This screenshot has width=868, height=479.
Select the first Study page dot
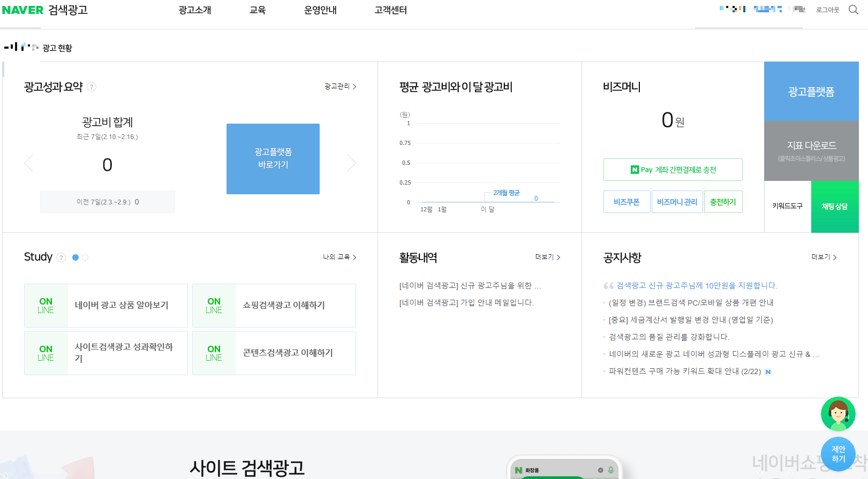click(76, 257)
